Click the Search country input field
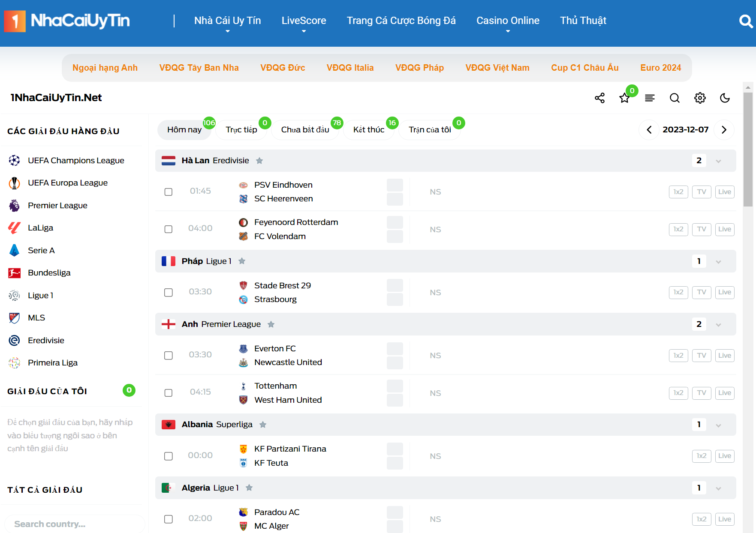Screen dimensions: 756x533 point(75,524)
